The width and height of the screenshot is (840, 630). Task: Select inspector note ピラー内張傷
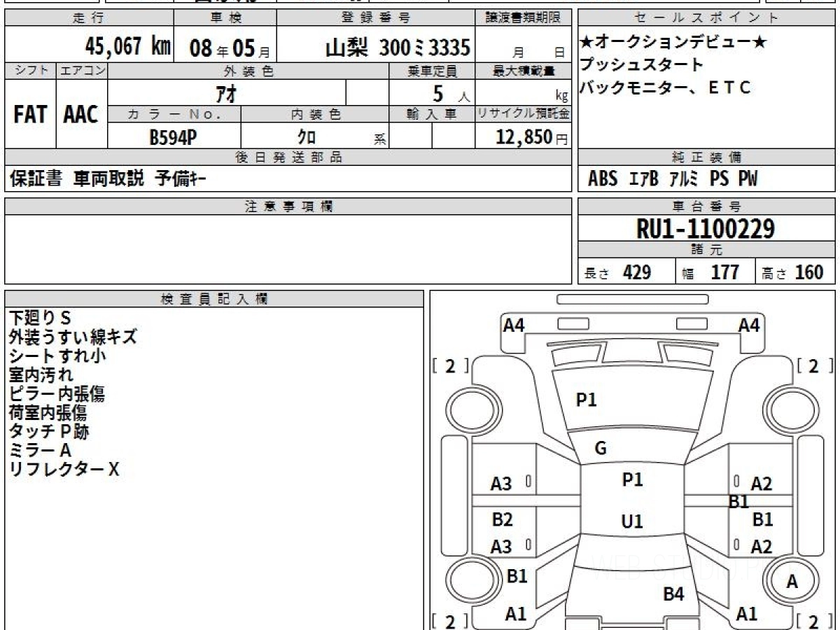pyautogui.click(x=57, y=393)
